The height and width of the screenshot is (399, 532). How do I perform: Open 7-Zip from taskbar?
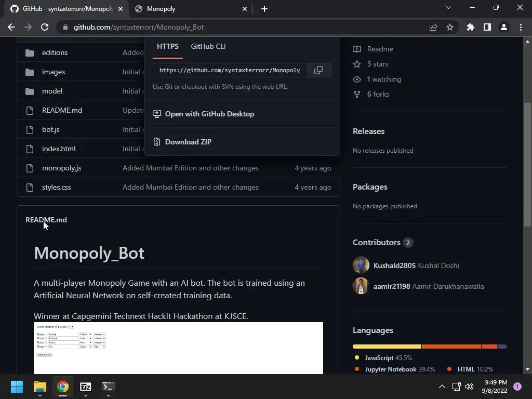pos(86,387)
